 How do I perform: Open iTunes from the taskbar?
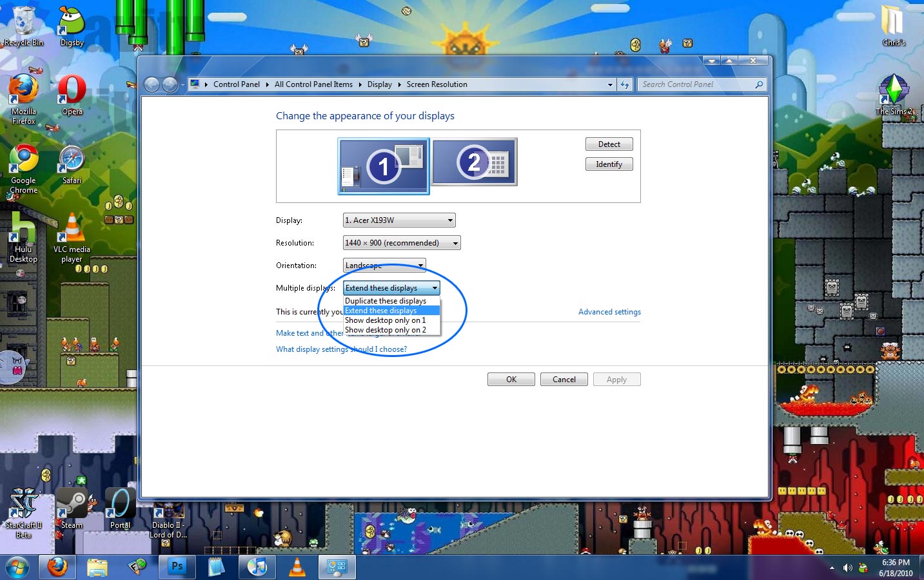[x=257, y=568]
